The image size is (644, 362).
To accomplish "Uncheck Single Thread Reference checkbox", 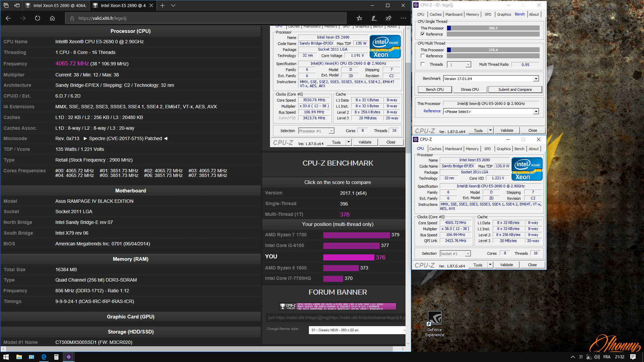I will (423, 34).
